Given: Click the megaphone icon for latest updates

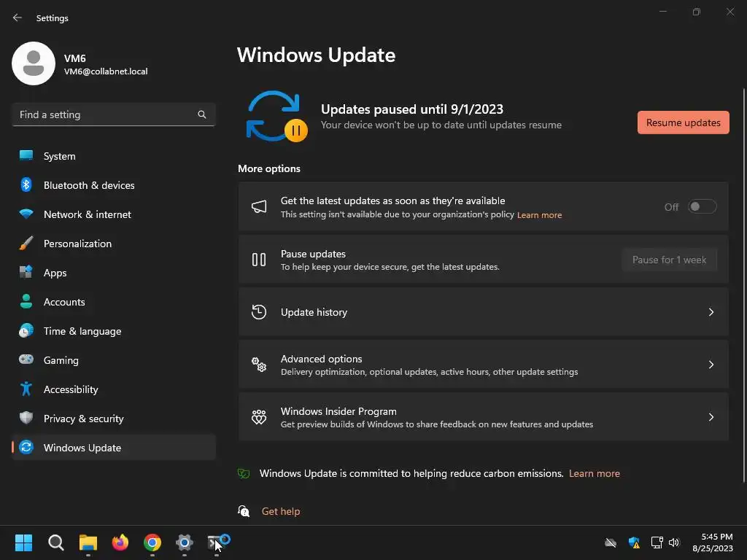Looking at the screenshot, I should (259, 206).
